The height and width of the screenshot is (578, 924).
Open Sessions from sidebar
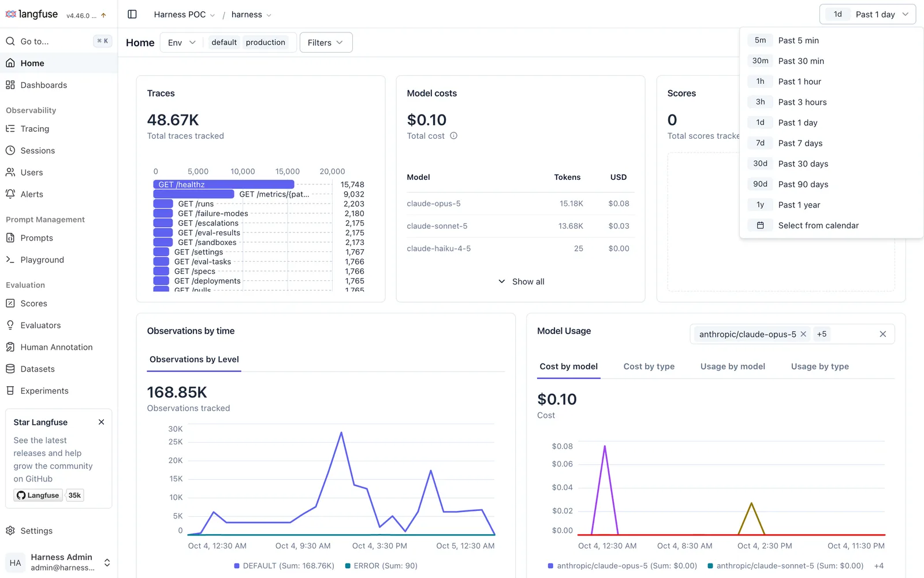pyautogui.click(x=58, y=151)
